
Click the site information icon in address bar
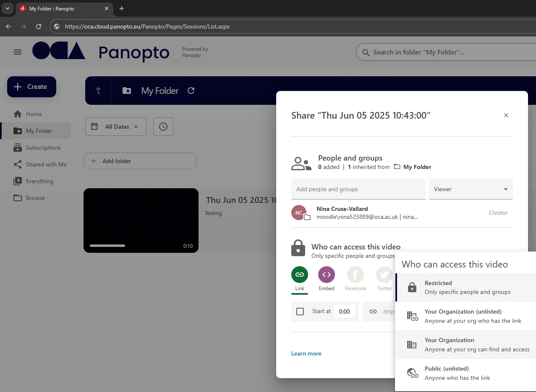pyautogui.click(x=57, y=26)
